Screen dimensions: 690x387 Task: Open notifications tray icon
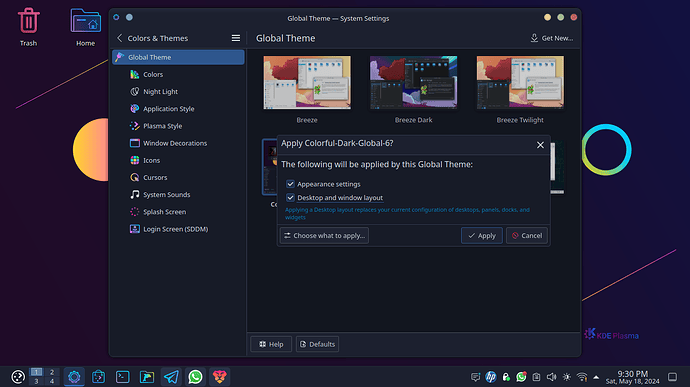point(475,377)
